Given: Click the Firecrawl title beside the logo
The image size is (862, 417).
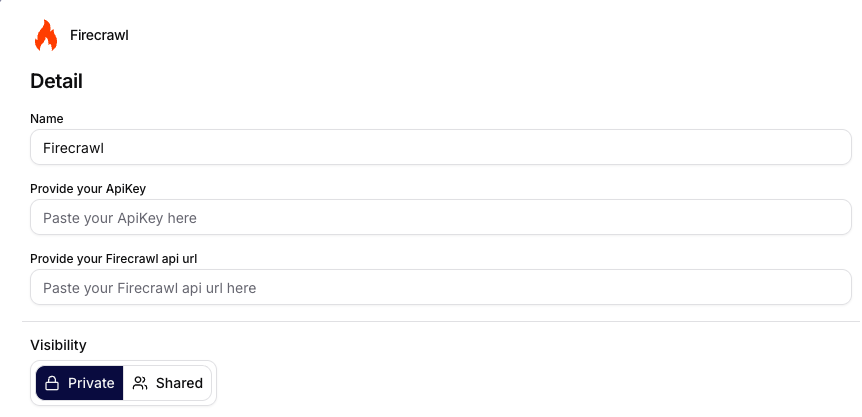Looking at the screenshot, I should [x=99, y=35].
